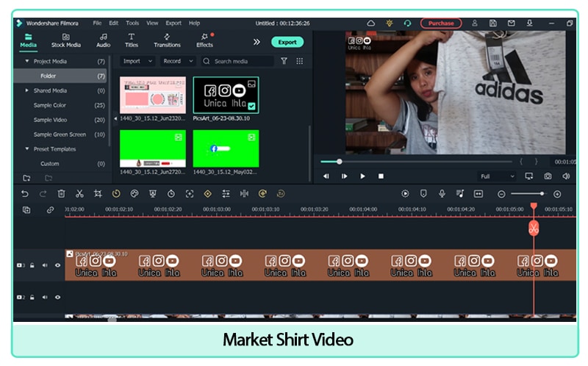The width and height of the screenshot is (588, 366).
Task: Expand the Shared Media tree
Action: point(27,90)
